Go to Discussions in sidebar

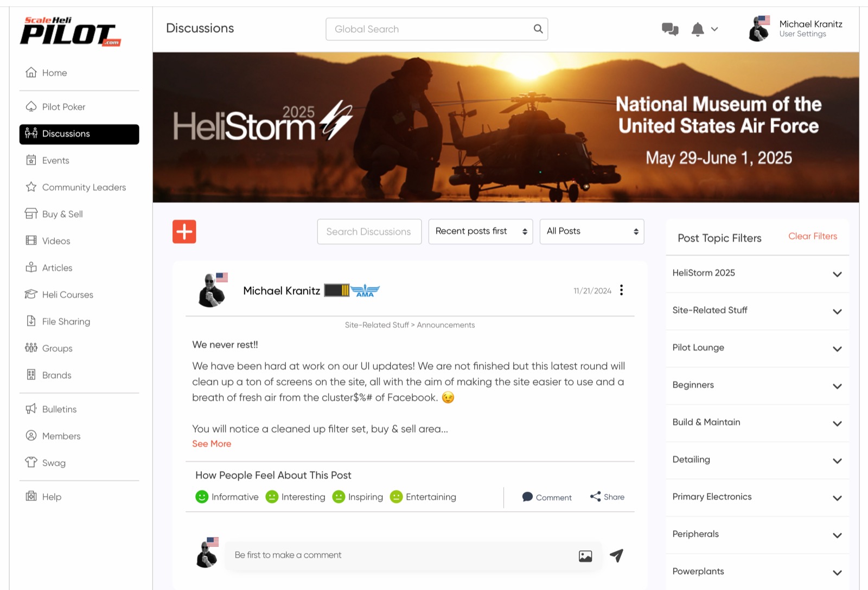(79, 134)
